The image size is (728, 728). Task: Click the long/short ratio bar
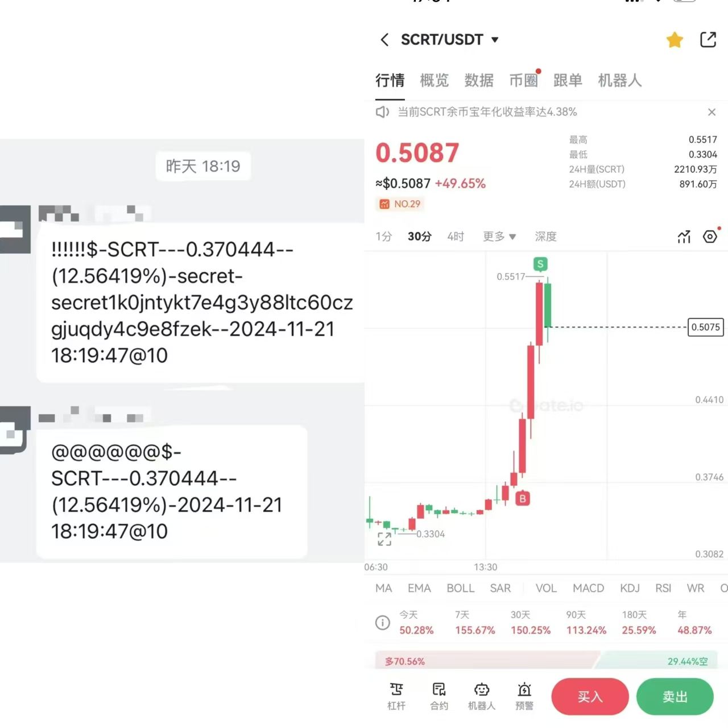coord(546,661)
